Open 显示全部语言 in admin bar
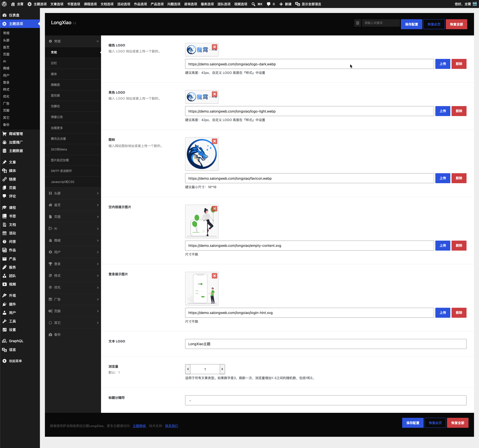The image size is (479, 448). [308, 4]
